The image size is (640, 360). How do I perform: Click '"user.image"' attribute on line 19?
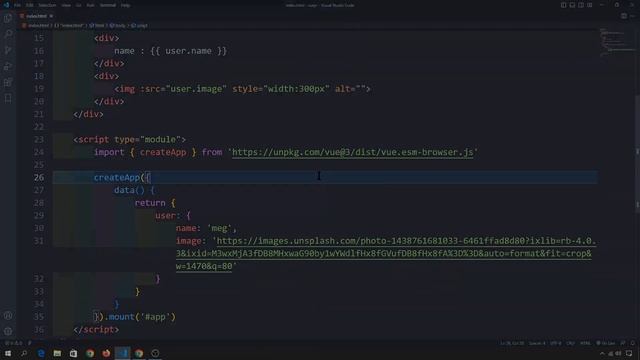[x=196, y=89]
